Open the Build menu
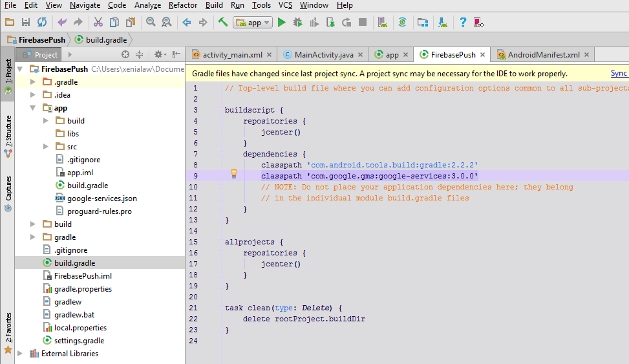629x364 pixels. coord(214,5)
